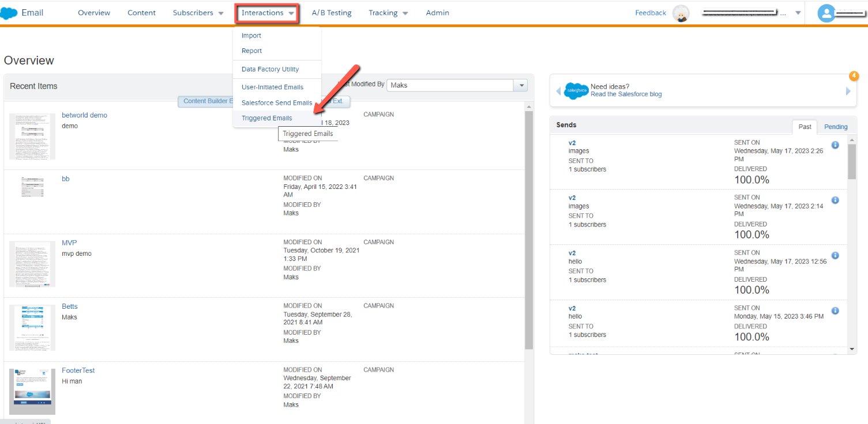The image size is (868, 424).
Task: Click info icon for Monday May 15 send
Action: pos(835,311)
